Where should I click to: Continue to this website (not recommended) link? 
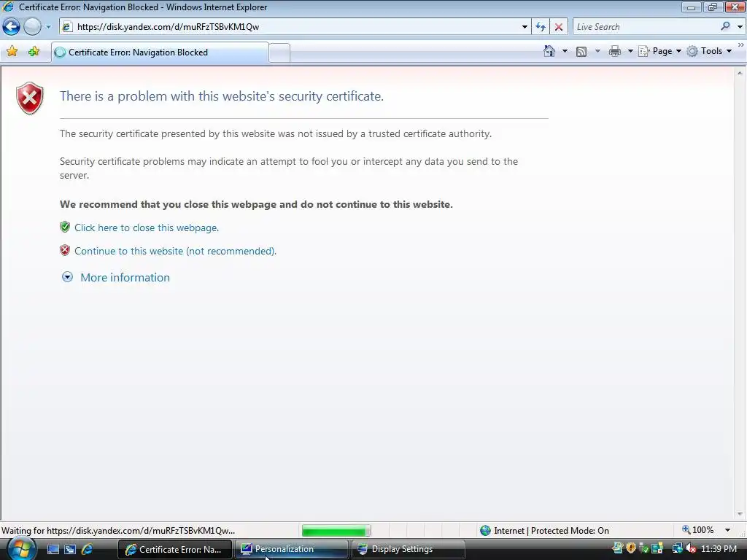(175, 251)
